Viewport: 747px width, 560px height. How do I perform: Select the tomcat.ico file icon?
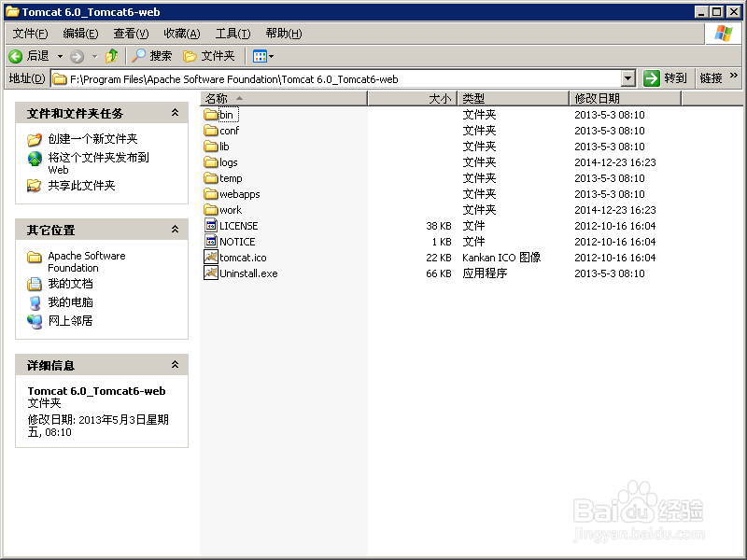211,258
